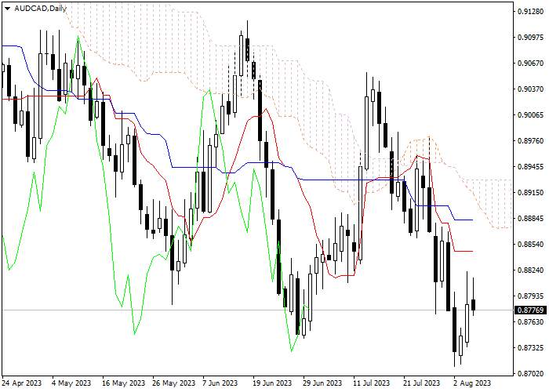The height and width of the screenshot is (392, 549).
Task: Click the 21 Jul 2023 date label
Action: [x=422, y=383]
